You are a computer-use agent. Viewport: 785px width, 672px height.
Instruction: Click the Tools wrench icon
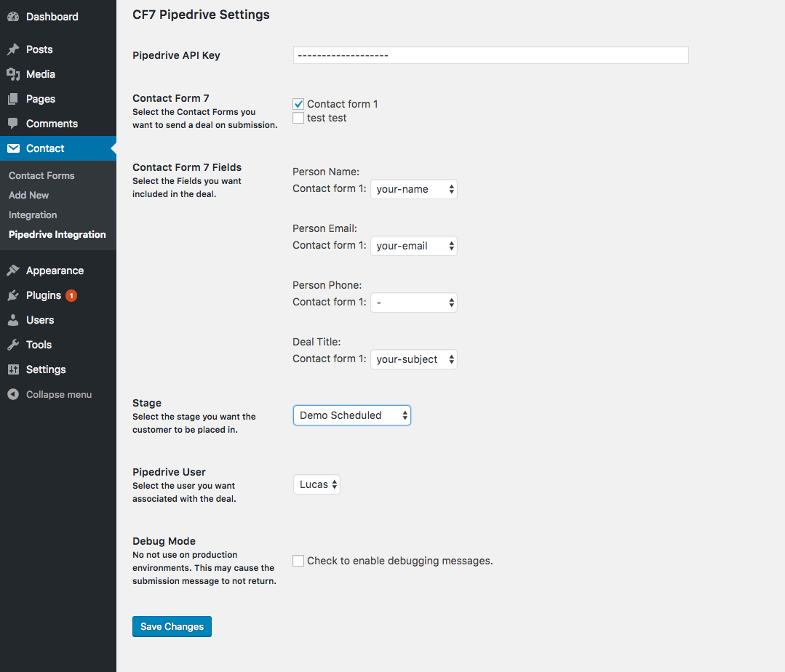click(x=13, y=344)
